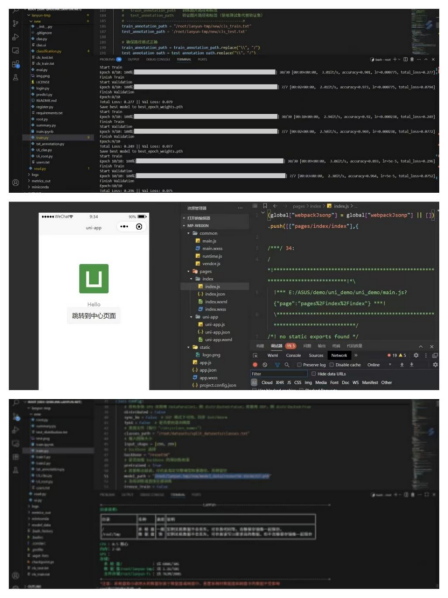Click the WeChat simulator capsule menu dots
The image size is (448, 598).
pos(124,227)
